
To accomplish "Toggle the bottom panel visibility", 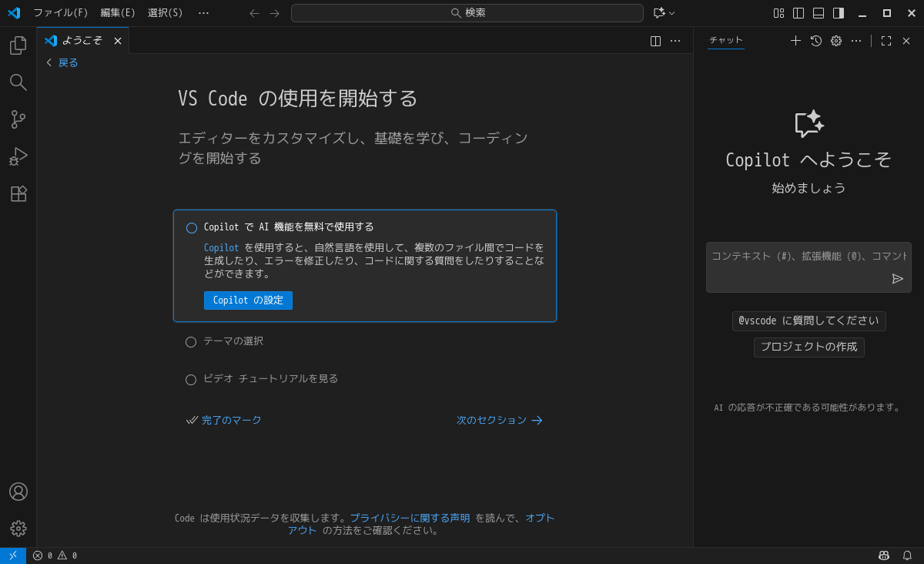I will pos(819,13).
